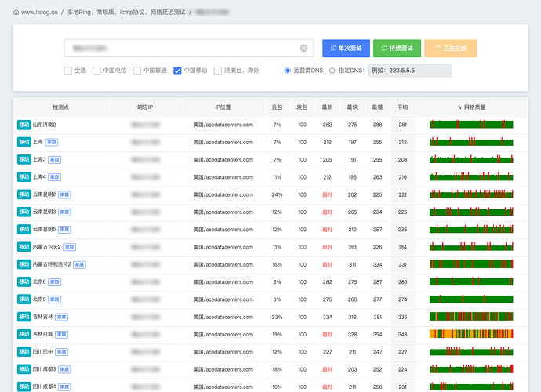Sort by the 平均 column header
This screenshot has width=541, height=392.
click(x=403, y=107)
